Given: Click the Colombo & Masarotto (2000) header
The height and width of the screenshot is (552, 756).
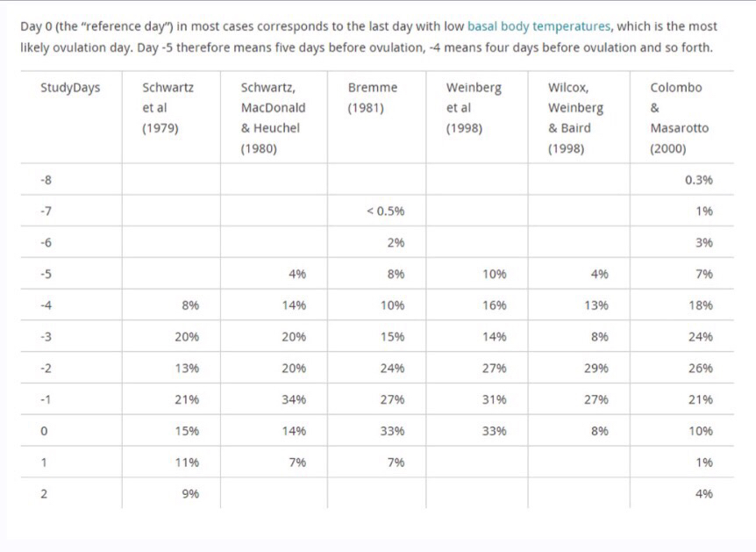Looking at the screenshot, I should click(679, 118).
